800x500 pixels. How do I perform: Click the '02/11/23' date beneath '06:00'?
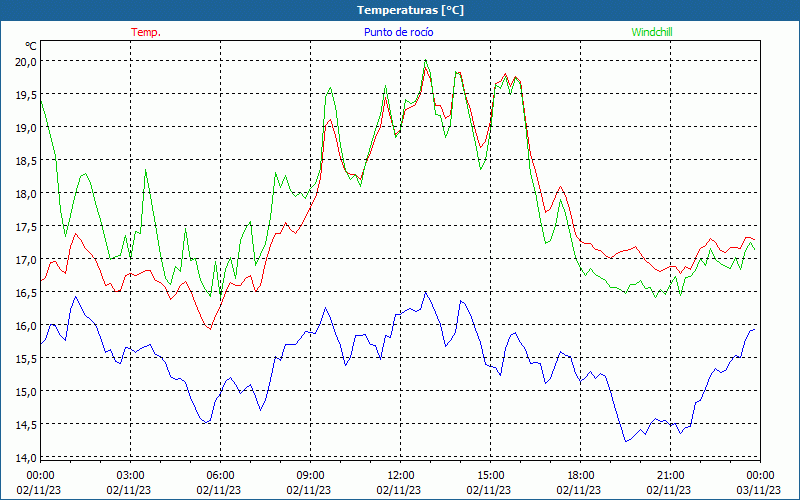219,490
